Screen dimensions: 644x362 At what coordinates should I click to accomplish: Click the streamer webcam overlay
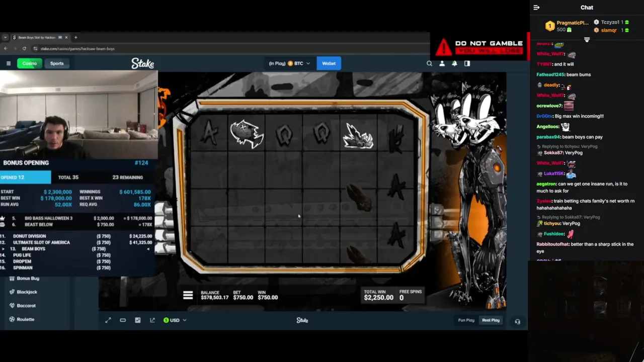tap(79, 115)
